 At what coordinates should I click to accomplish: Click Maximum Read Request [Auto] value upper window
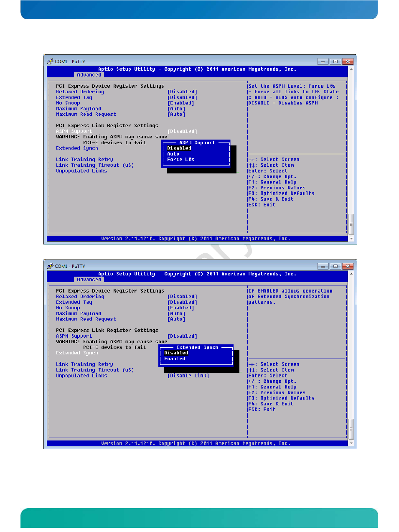(x=176, y=114)
